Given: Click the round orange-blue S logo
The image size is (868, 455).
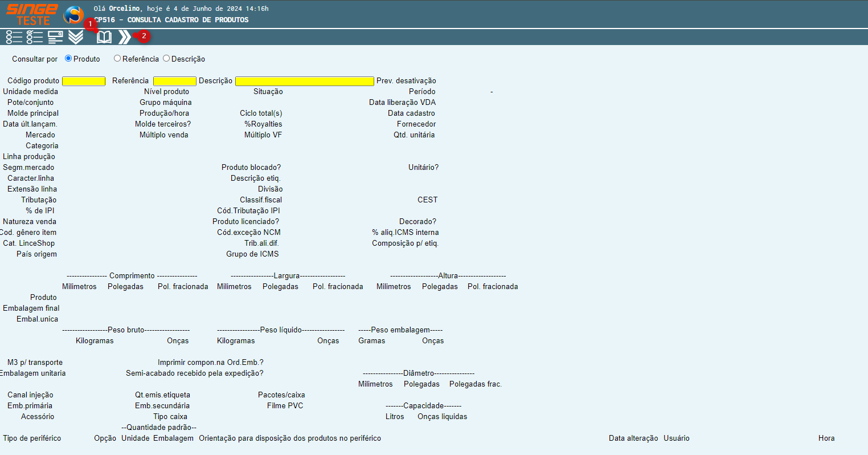Looking at the screenshot, I should point(73,15).
